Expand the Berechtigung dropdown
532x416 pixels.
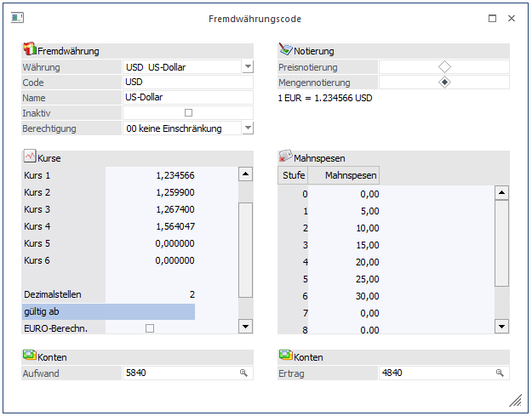coord(247,128)
